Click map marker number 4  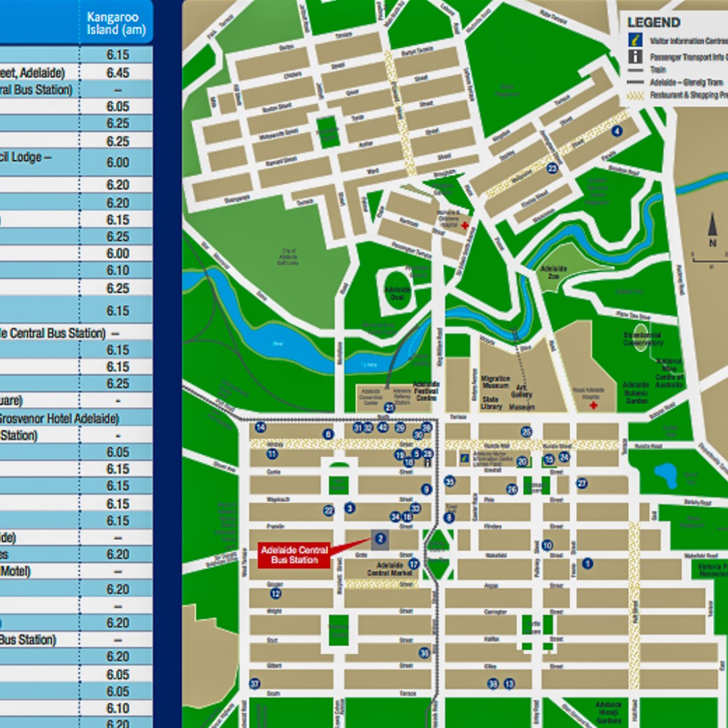coord(617,131)
